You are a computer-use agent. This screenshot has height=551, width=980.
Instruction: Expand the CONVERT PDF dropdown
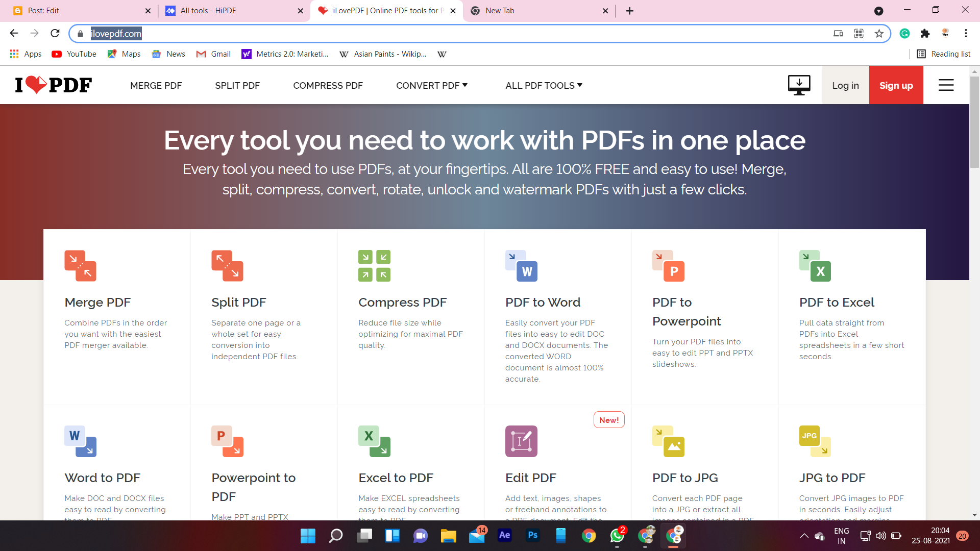coord(432,86)
